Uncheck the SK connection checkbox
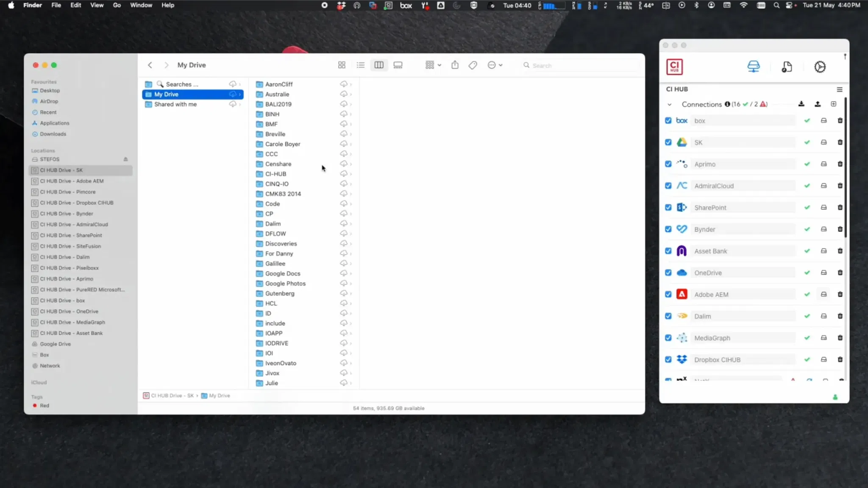Viewport: 868px width, 488px height. point(668,142)
